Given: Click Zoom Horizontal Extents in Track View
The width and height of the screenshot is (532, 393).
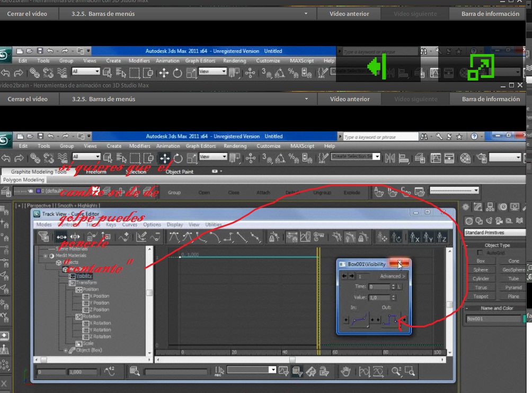Looking at the screenshot, I should 364,372.
